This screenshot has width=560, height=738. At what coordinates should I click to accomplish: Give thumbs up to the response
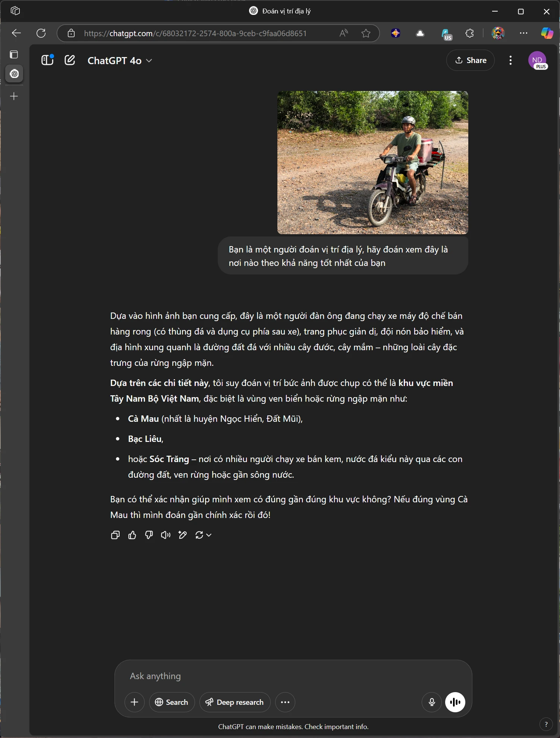click(132, 535)
